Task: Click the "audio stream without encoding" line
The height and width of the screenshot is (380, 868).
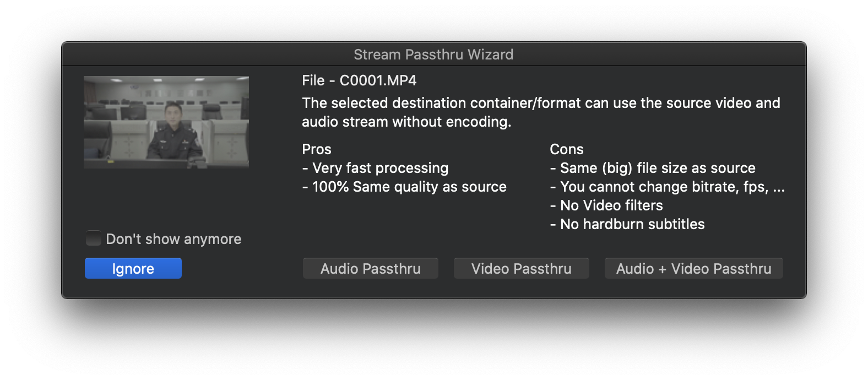Action: click(x=406, y=122)
